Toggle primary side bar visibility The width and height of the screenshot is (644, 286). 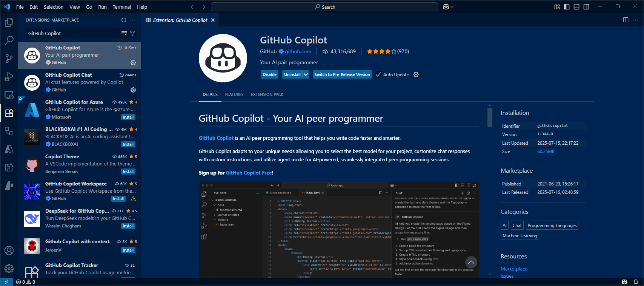click(x=567, y=7)
